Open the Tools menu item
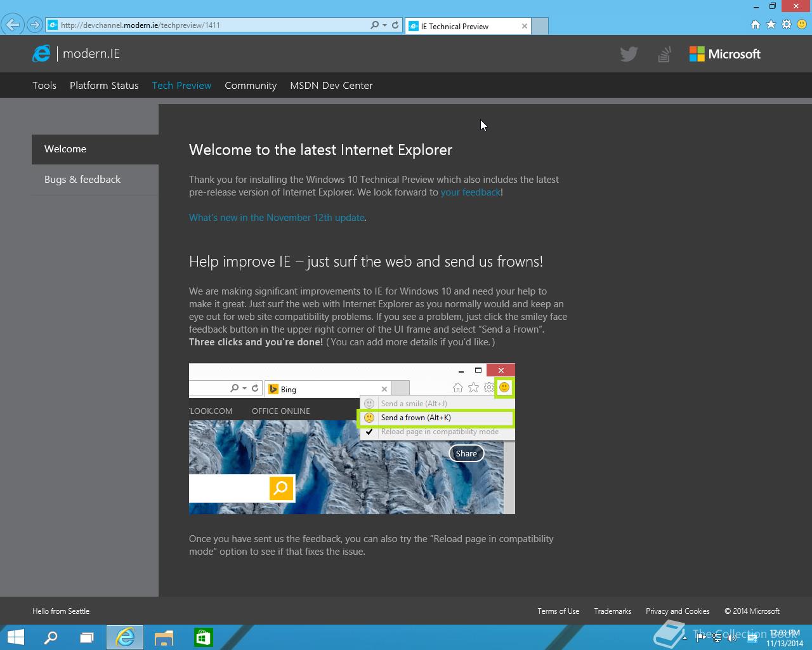Viewport: 812px width, 650px height. [44, 85]
